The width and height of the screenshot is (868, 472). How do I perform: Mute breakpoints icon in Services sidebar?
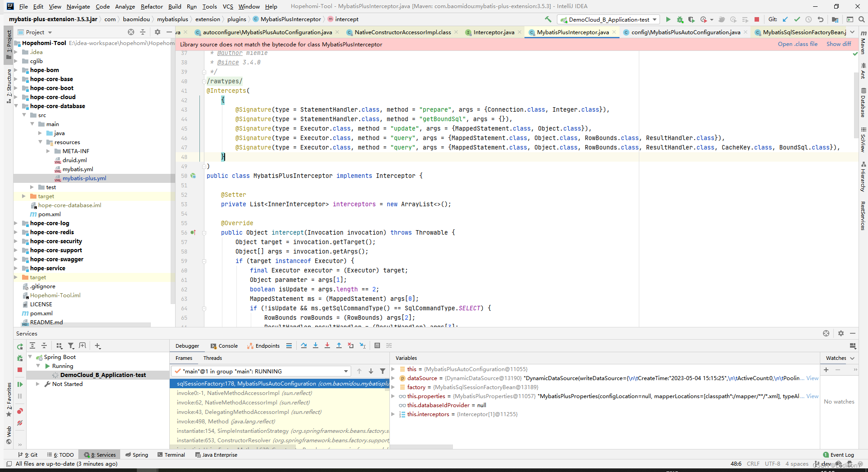[x=20, y=423]
